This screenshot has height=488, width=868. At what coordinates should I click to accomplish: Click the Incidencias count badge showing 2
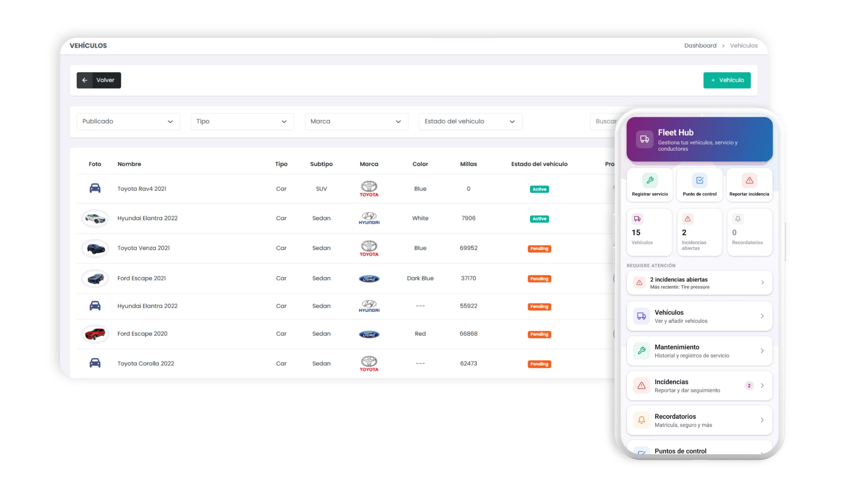pos(749,386)
